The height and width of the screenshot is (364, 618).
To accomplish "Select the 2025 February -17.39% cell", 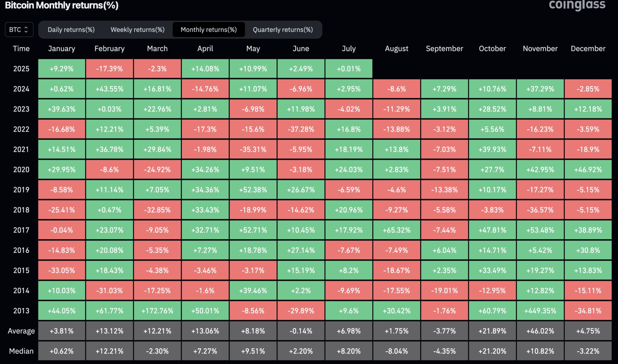I will tap(110, 69).
